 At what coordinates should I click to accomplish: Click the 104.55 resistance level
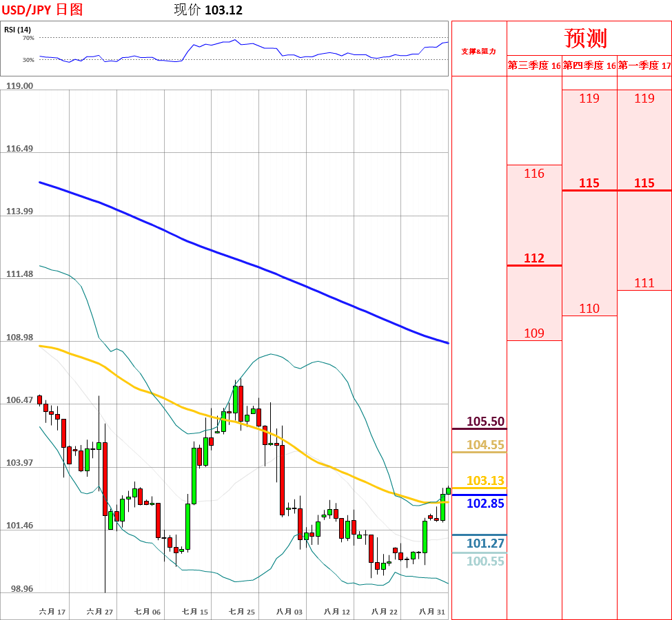click(485, 445)
